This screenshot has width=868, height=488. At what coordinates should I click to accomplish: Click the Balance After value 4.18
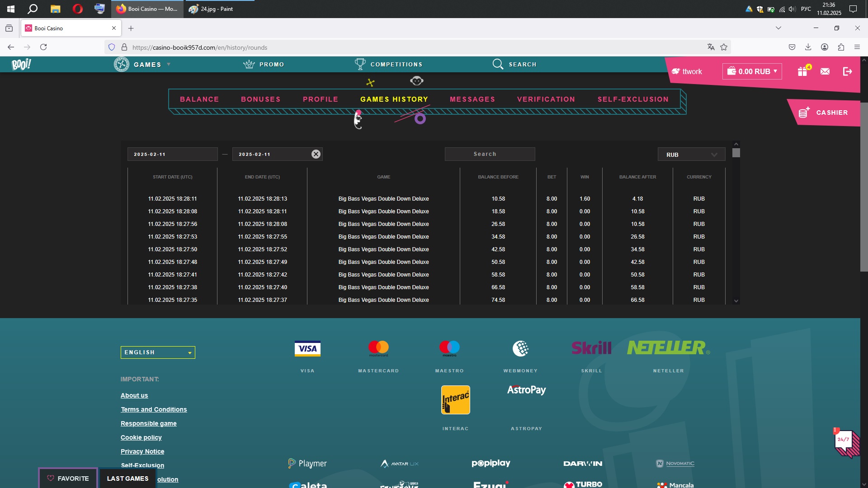click(637, 199)
